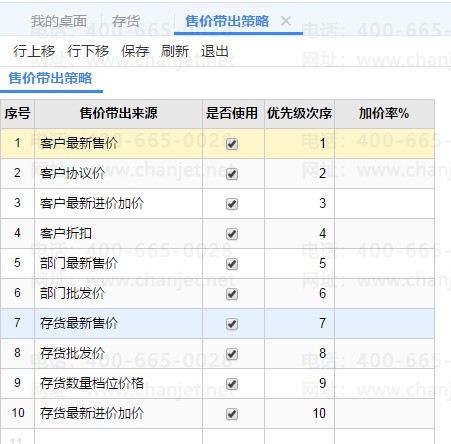
Task: Exit the page with 退出
Action: [215, 51]
